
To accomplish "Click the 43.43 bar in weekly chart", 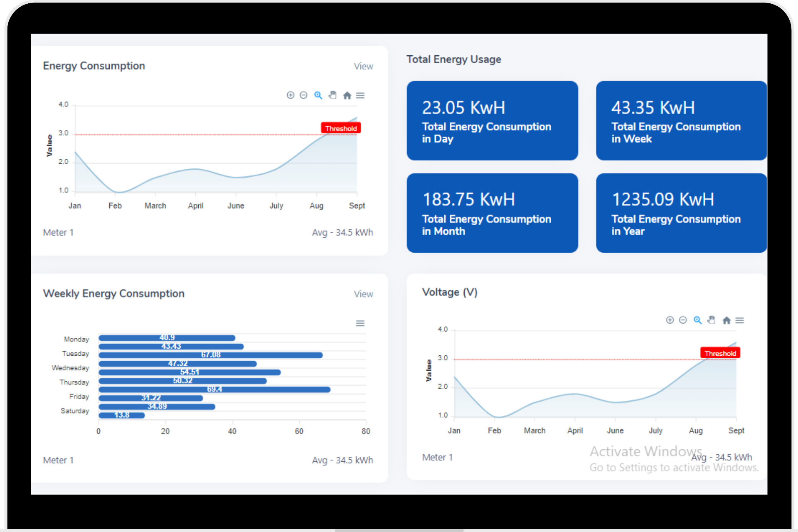I will pyautogui.click(x=171, y=347).
